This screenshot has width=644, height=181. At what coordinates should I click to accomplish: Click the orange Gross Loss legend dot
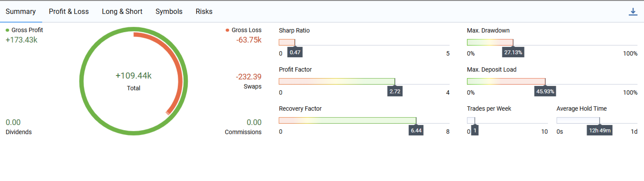point(227,30)
